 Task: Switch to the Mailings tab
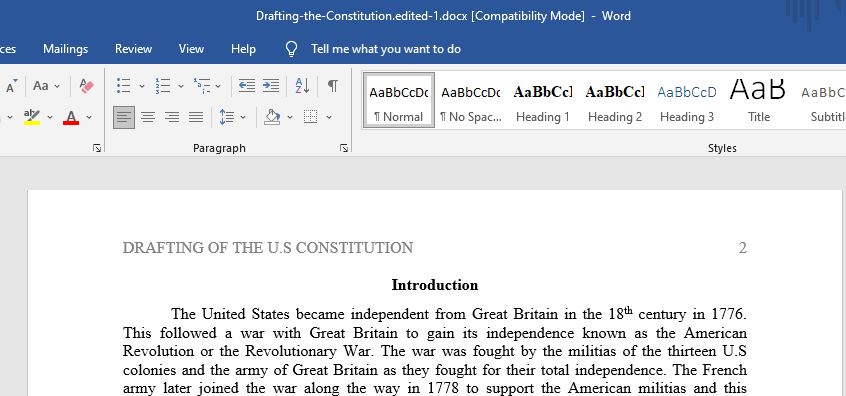65,49
